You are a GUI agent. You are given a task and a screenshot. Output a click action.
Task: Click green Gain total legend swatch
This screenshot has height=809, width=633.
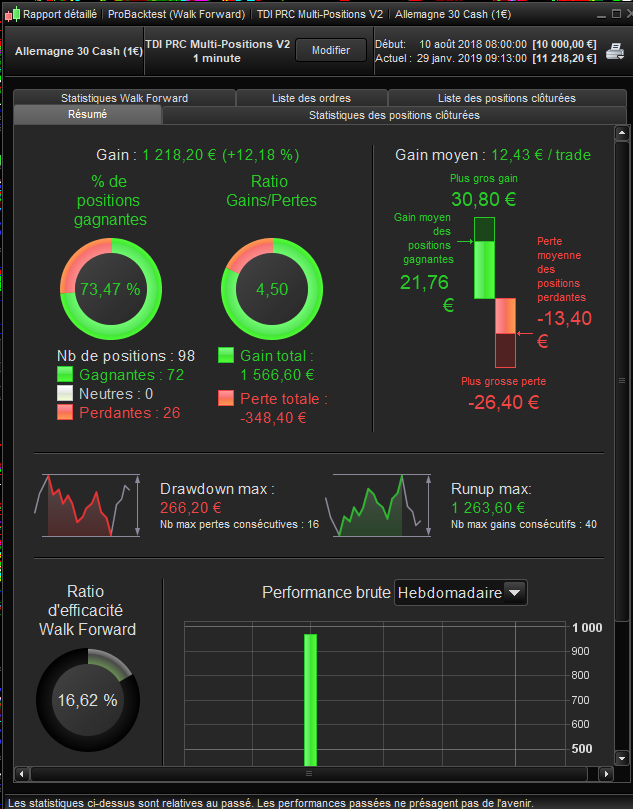[226, 355]
